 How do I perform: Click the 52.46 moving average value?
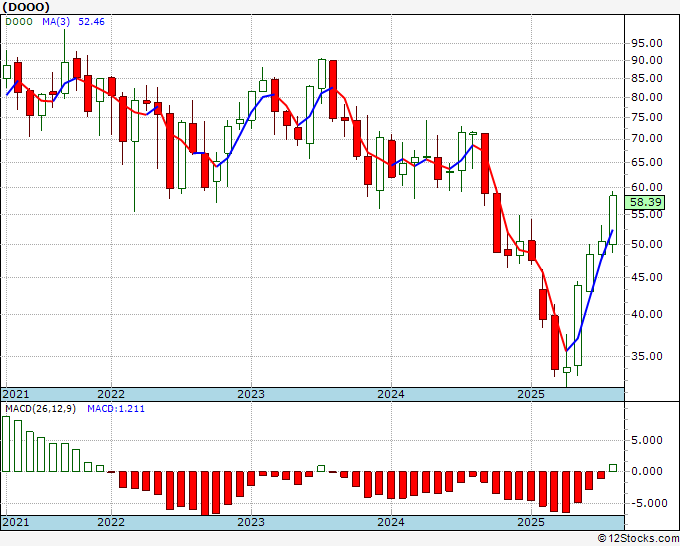[x=91, y=22]
